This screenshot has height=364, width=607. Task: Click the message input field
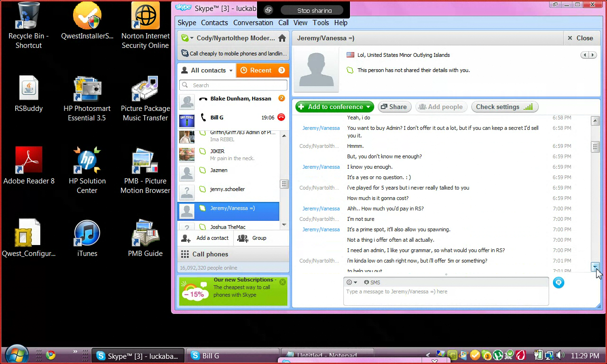[446, 296]
